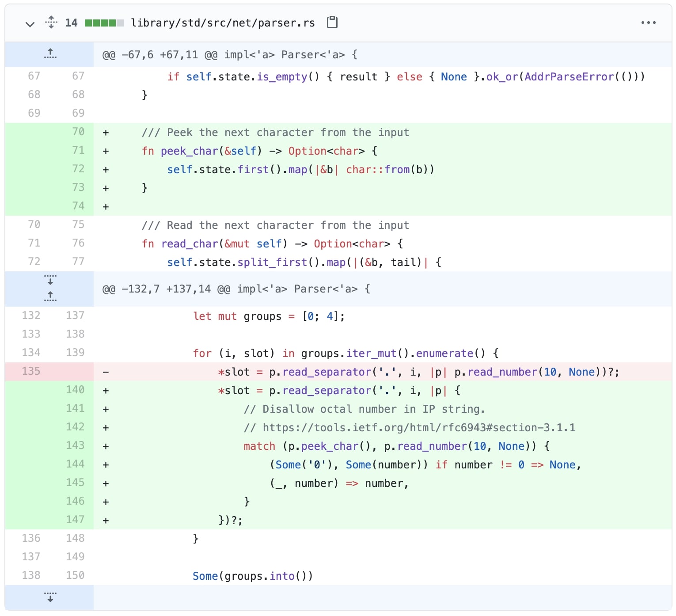The width and height of the screenshot is (676, 616).
Task: Open library/std/src/net/parser.rs file
Action: point(222,22)
